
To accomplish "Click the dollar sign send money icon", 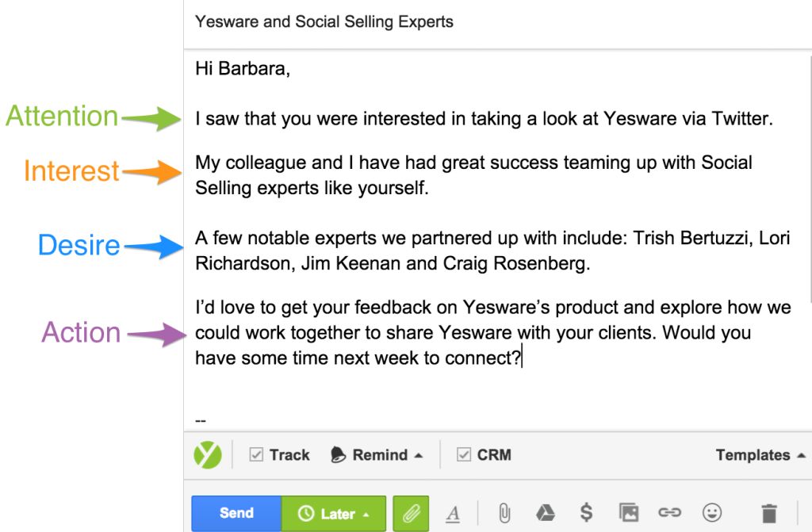I will pyautogui.click(x=586, y=513).
